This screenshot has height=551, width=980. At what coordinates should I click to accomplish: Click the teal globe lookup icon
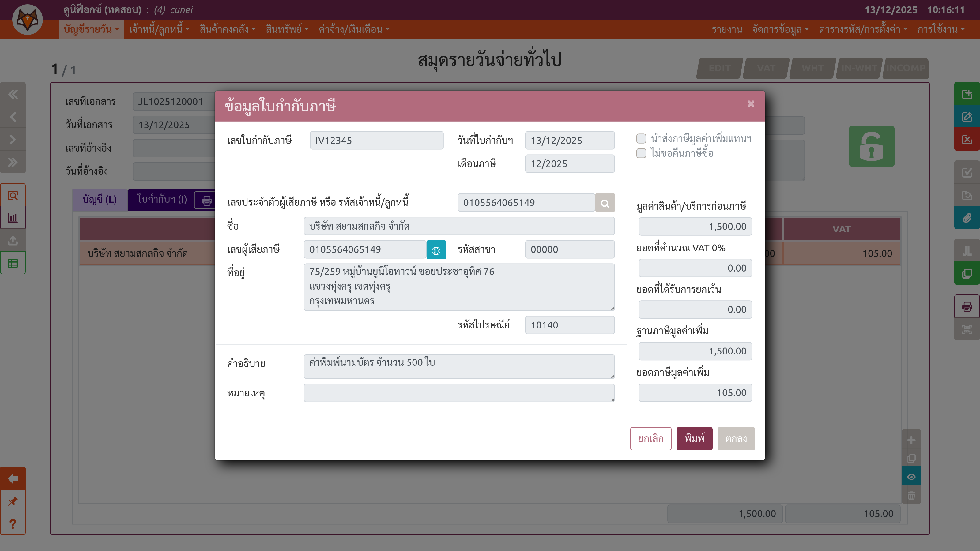coord(436,250)
